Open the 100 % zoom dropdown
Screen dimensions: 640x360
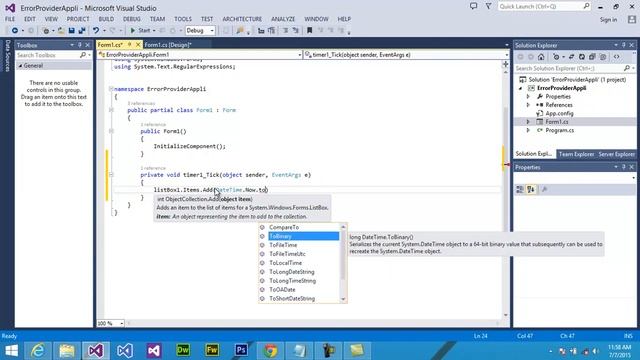point(122,323)
